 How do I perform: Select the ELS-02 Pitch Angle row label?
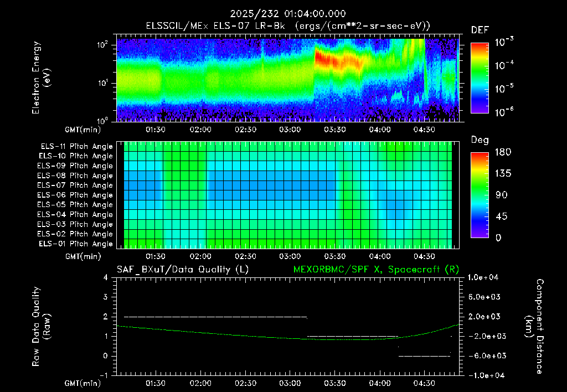pos(75,234)
